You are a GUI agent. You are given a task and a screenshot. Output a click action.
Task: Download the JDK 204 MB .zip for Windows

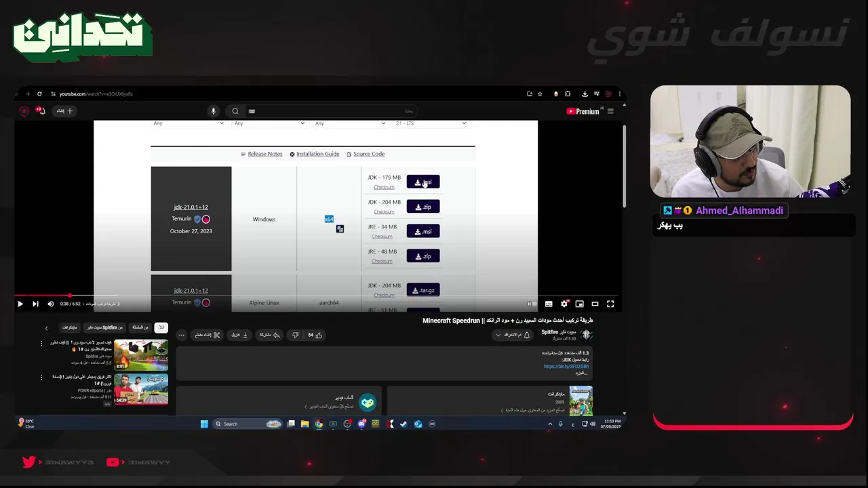pos(423,207)
